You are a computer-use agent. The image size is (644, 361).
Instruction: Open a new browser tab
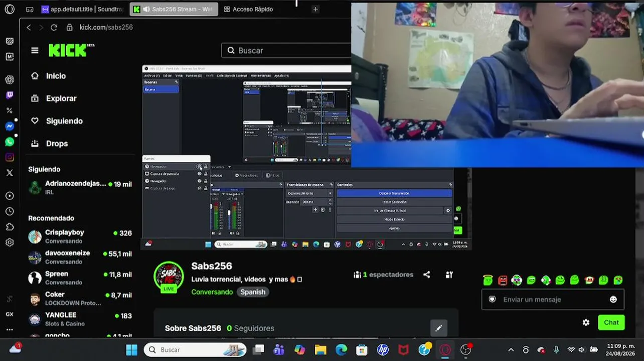315,9
